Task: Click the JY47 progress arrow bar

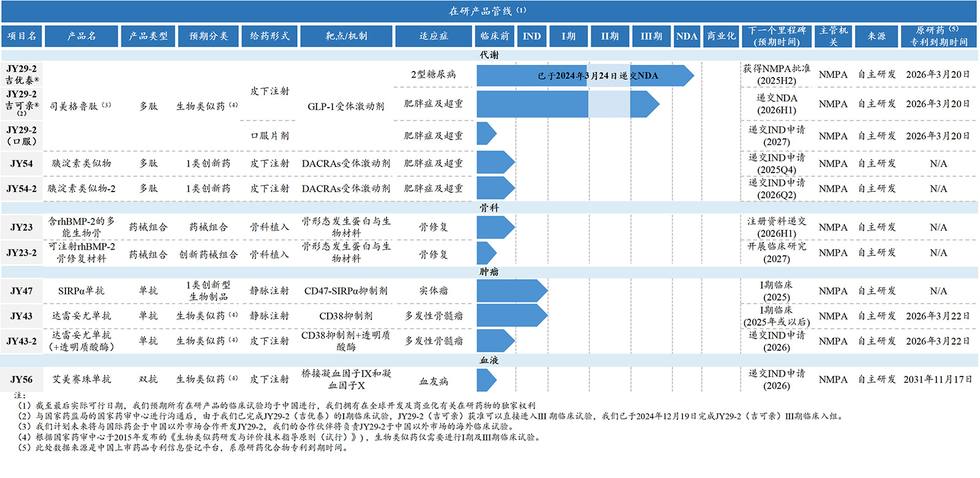Action: click(511, 291)
